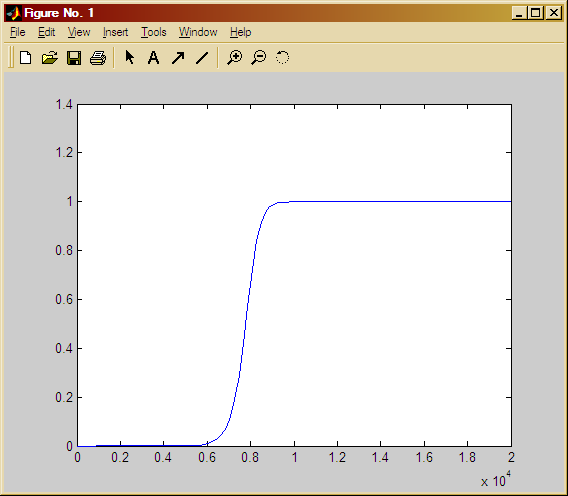Screen dimensions: 568x496
Task: Click the y-axis tick label 0.6
Action: tap(64, 299)
